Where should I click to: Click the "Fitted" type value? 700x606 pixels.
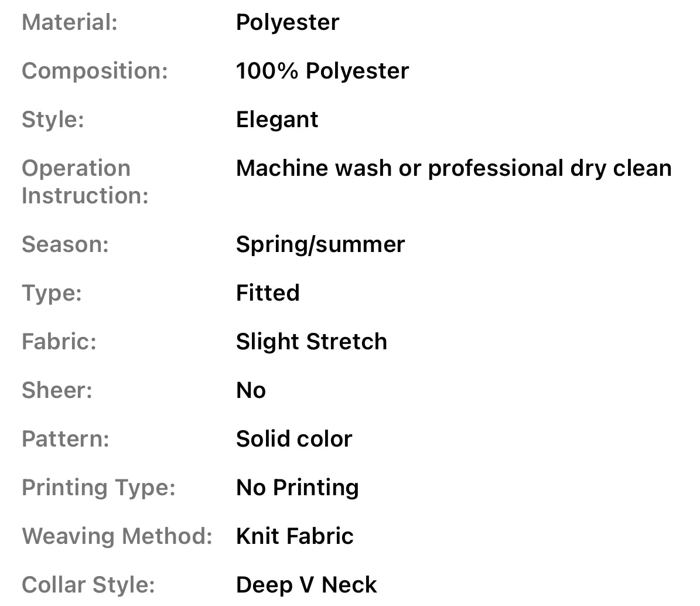pyautogui.click(x=268, y=293)
